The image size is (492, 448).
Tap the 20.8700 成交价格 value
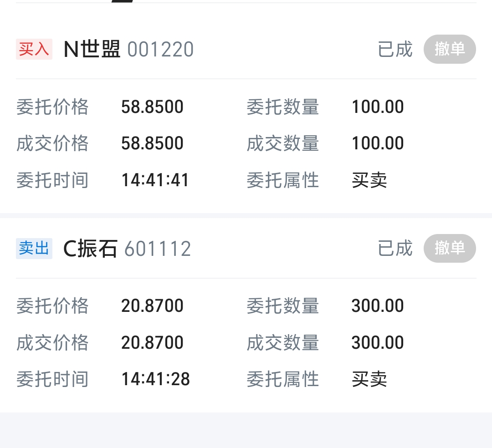click(152, 342)
